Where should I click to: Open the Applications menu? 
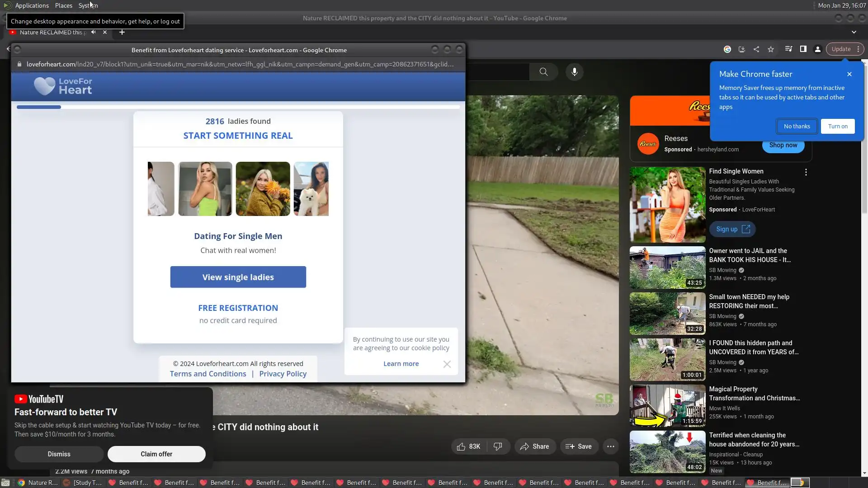click(32, 5)
